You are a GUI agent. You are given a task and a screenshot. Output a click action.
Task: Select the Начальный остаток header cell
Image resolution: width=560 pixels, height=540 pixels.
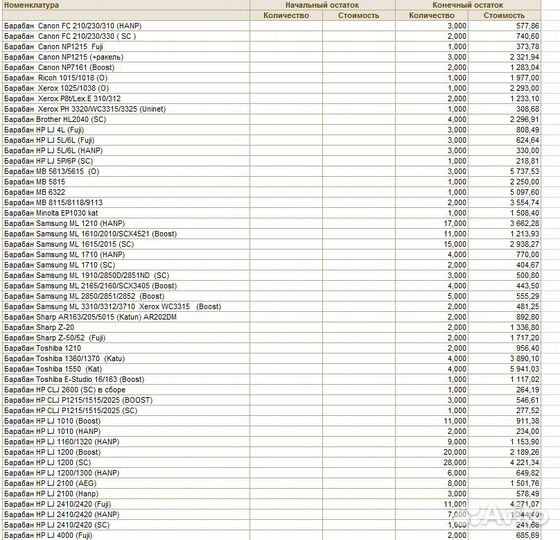click(x=322, y=5)
